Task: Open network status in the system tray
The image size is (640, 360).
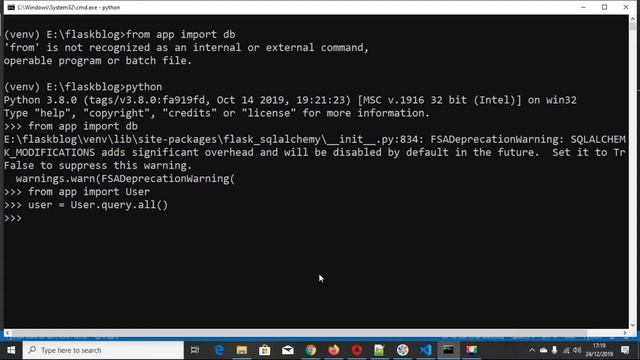Action: [566, 350]
